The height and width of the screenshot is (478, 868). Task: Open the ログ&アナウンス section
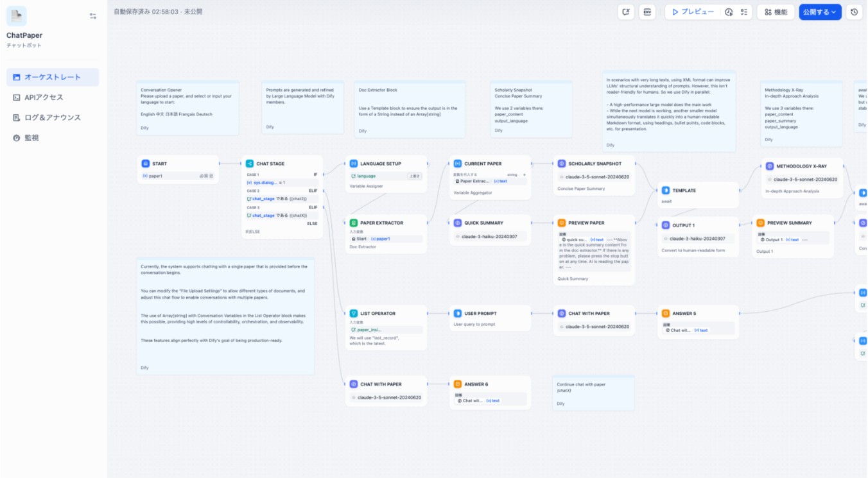click(x=53, y=117)
